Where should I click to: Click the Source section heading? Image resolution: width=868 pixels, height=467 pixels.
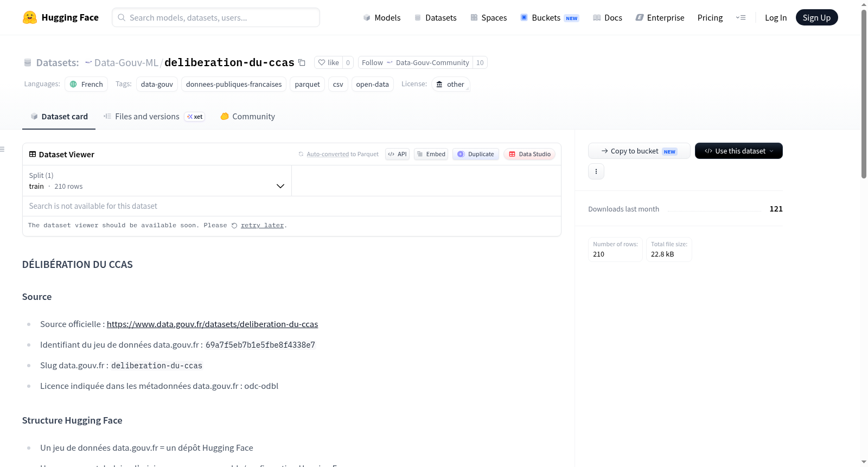click(37, 297)
